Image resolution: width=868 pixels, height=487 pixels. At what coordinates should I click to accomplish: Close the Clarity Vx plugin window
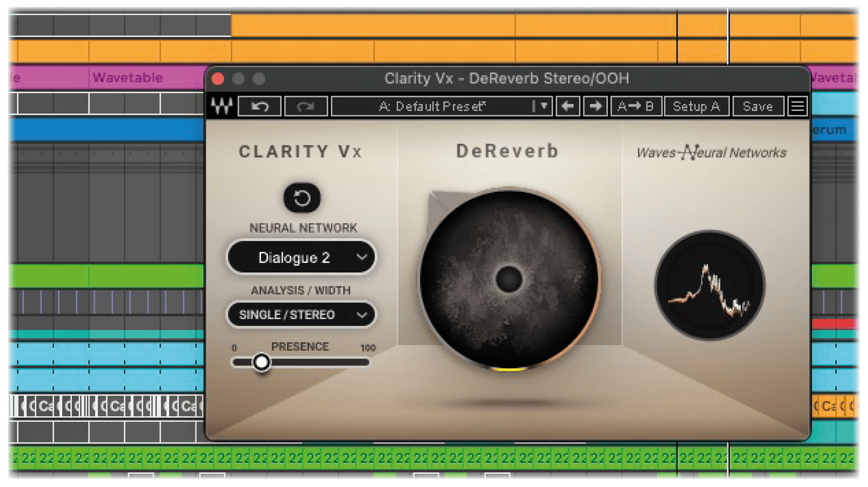pos(218,79)
